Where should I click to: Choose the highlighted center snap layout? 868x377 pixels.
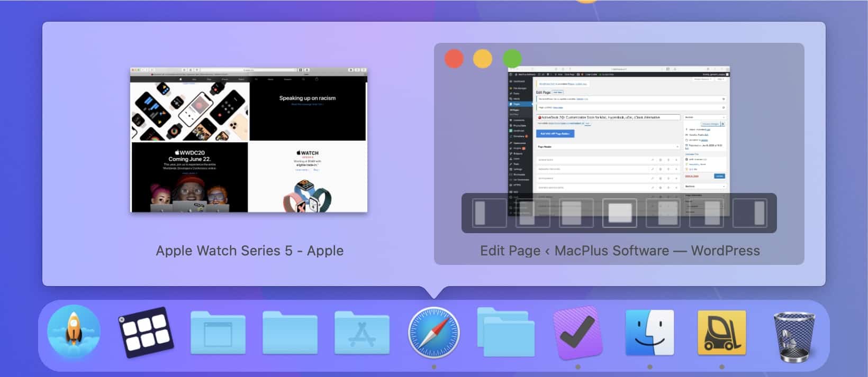tap(619, 213)
